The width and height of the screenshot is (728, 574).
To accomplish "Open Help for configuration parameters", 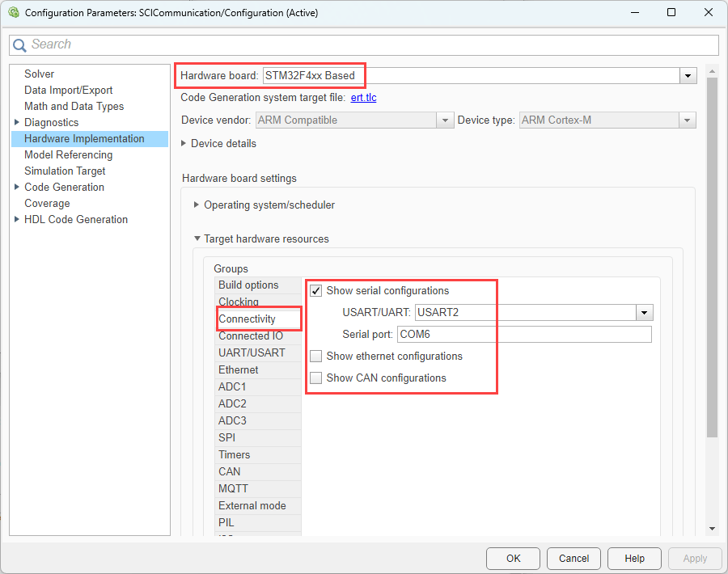I will coord(634,558).
